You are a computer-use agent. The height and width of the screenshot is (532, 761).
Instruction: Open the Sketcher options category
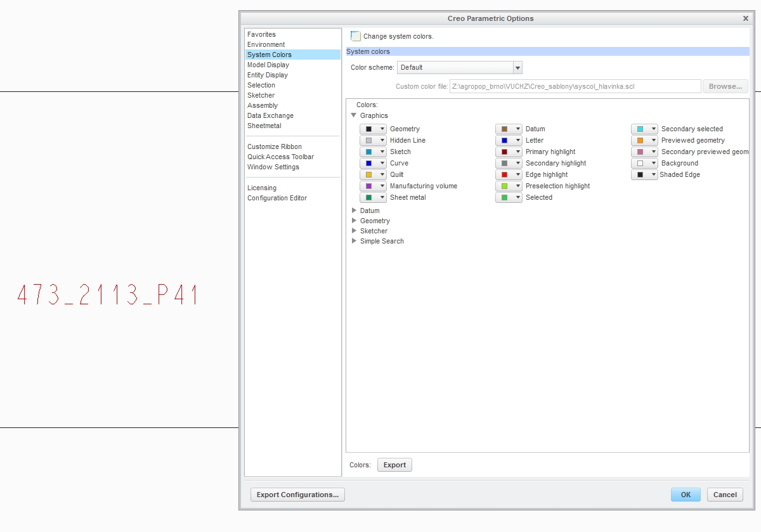[x=293, y=95]
